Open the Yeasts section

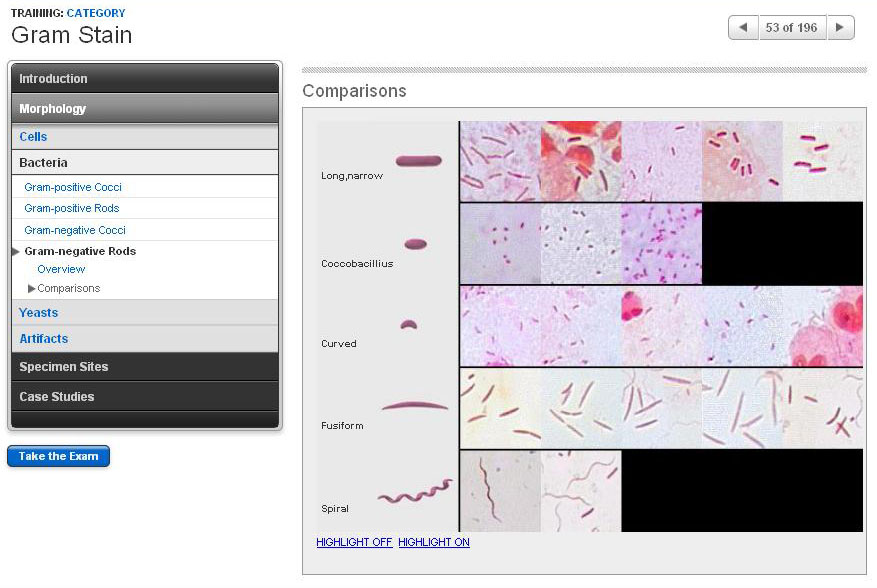pyautogui.click(x=39, y=313)
